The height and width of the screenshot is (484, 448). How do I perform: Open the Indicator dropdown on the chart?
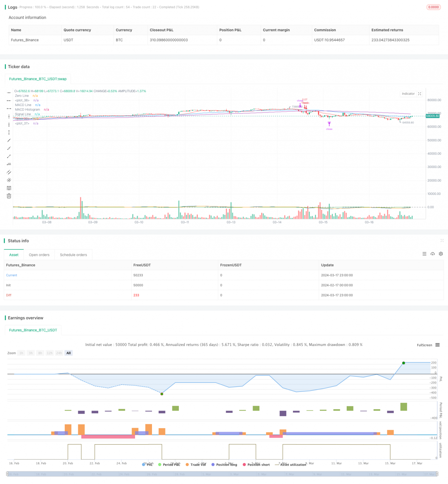[408, 94]
